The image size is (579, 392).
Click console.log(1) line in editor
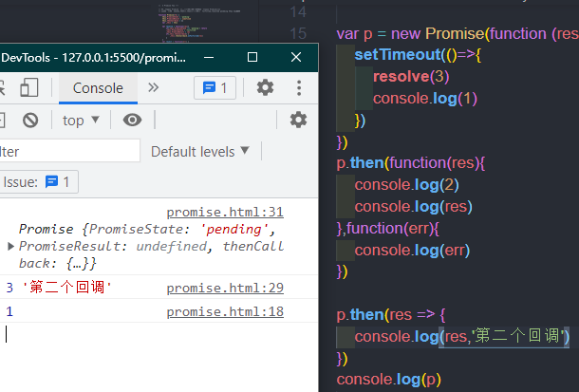425,99
